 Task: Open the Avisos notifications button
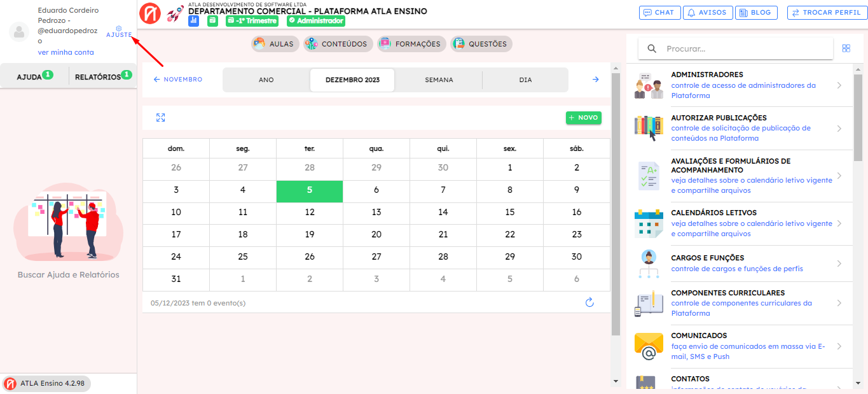coord(708,13)
